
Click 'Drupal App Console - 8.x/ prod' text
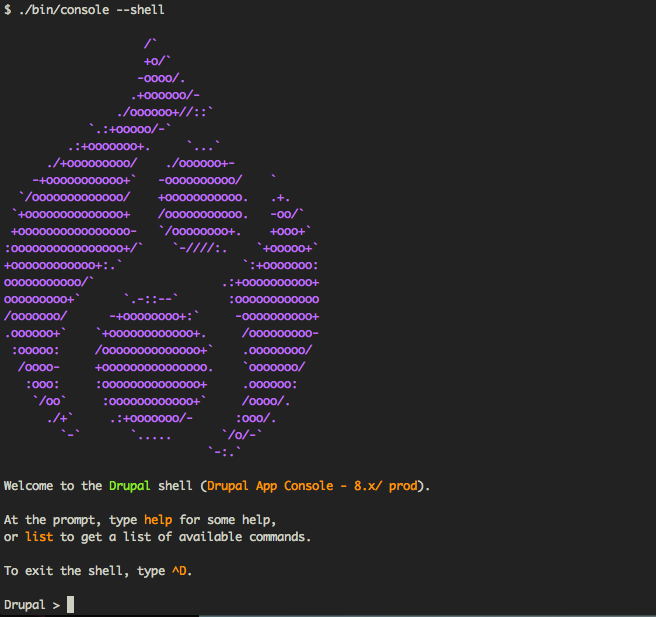coord(312,486)
